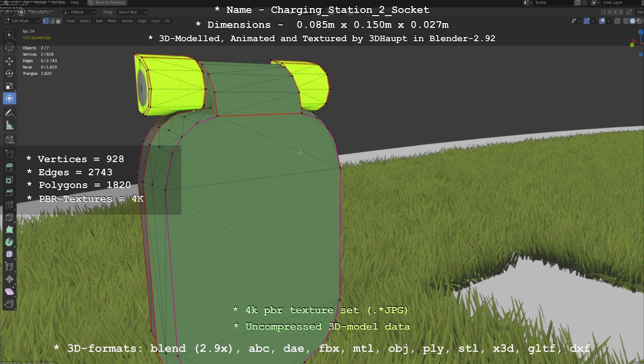Toggle Y axis mirror

pyautogui.click(x=615, y=12)
